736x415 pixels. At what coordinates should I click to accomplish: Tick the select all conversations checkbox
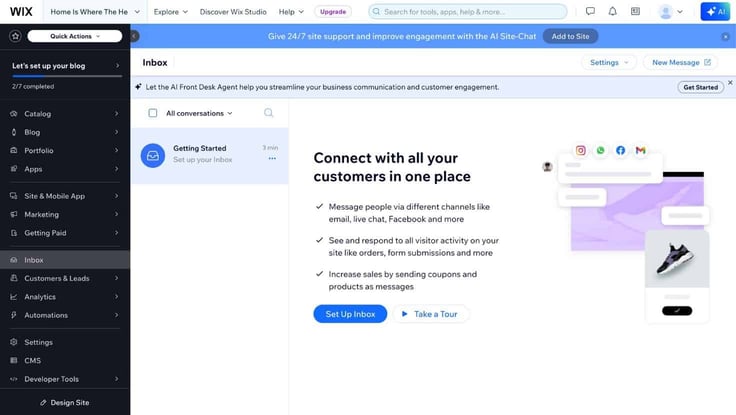(x=153, y=113)
